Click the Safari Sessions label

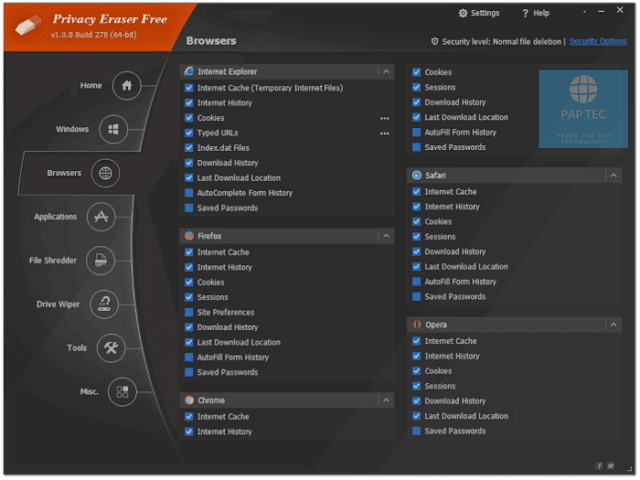(440, 237)
